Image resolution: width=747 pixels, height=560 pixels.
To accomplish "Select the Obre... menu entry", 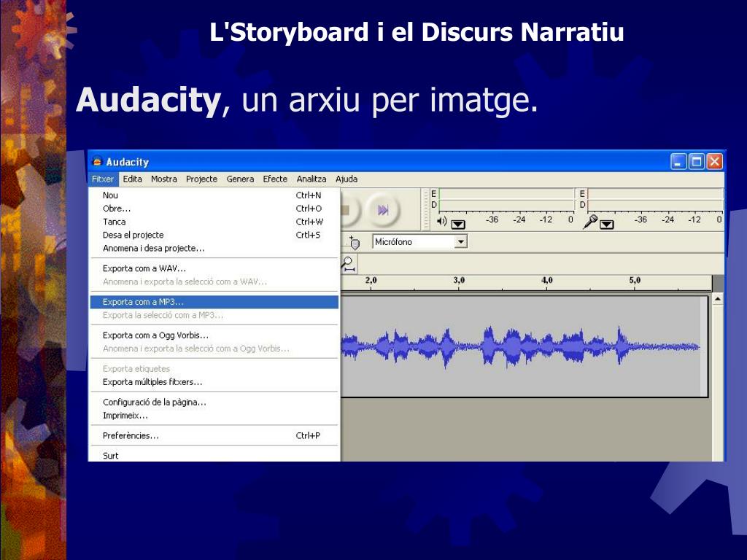I will point(214,209).
